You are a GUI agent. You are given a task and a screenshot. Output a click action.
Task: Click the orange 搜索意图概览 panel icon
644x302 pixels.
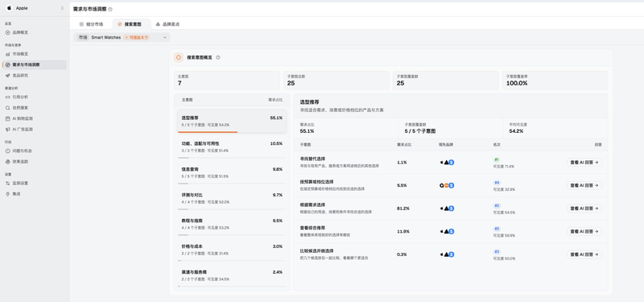coord(179,57)
